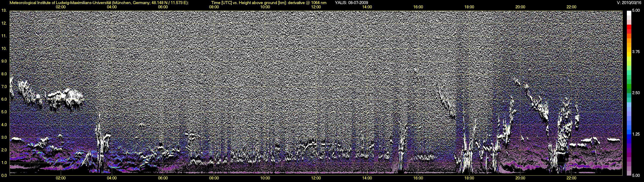The width and height of the screenshot is (644, 182).
Task: Click the 'Time [UTC] vs. Height above ground' caption
Action: pos(269,3)
